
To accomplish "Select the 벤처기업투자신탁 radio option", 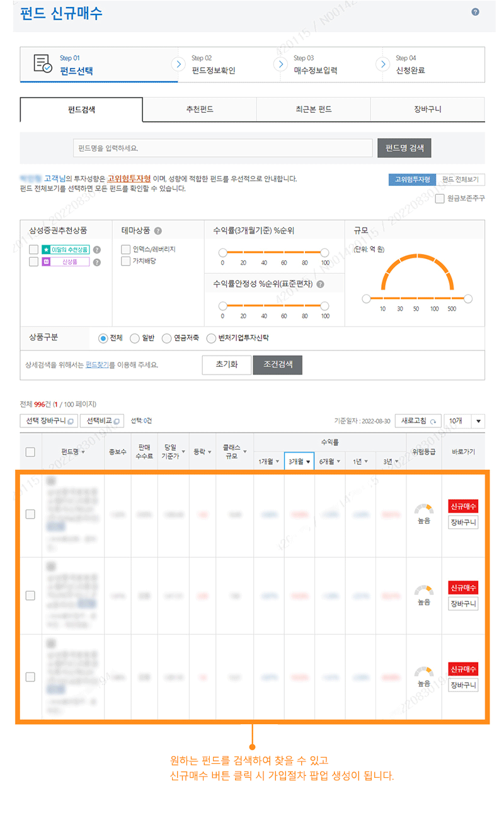I will point(211,338).
